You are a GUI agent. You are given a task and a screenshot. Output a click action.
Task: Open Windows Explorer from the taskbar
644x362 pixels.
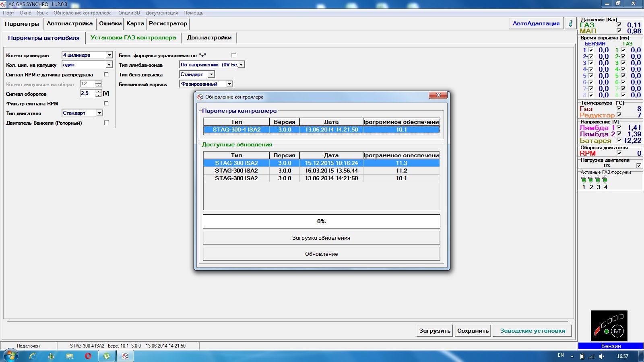coord(70,356)
